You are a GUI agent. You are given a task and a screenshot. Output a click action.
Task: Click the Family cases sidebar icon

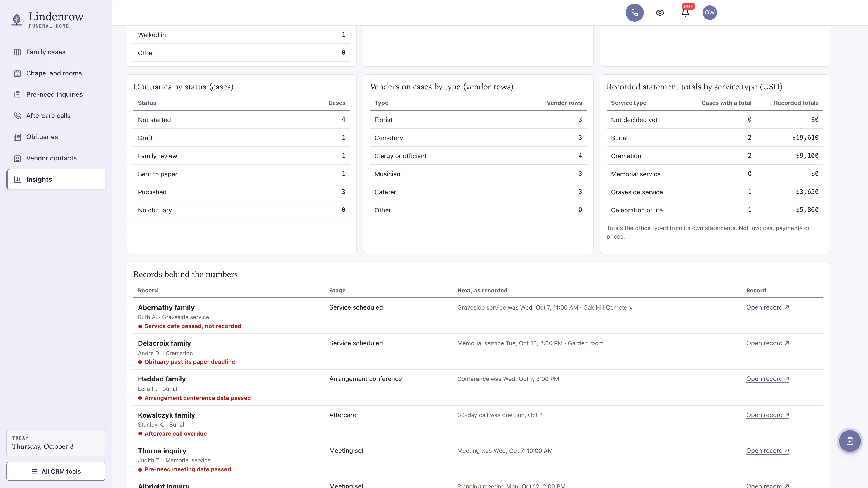(x=18, y=52)
